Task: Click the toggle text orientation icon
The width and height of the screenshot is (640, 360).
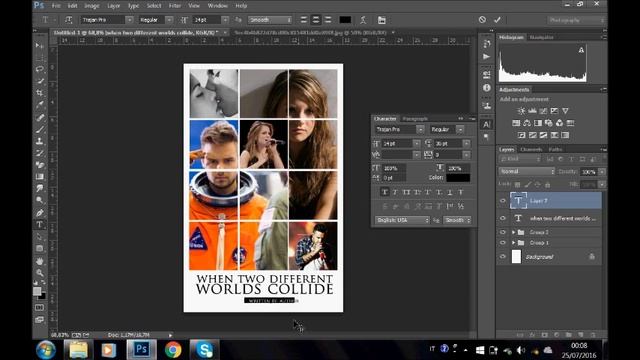Action: pyautogui.click(x=69, y=20)
